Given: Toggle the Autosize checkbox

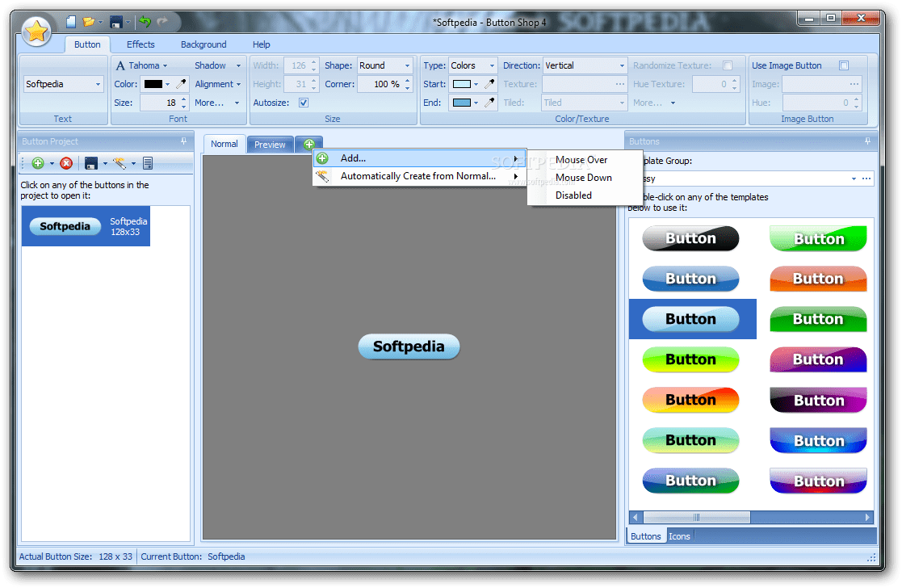Looking at the screenshot, I should [x=304, y=103].
